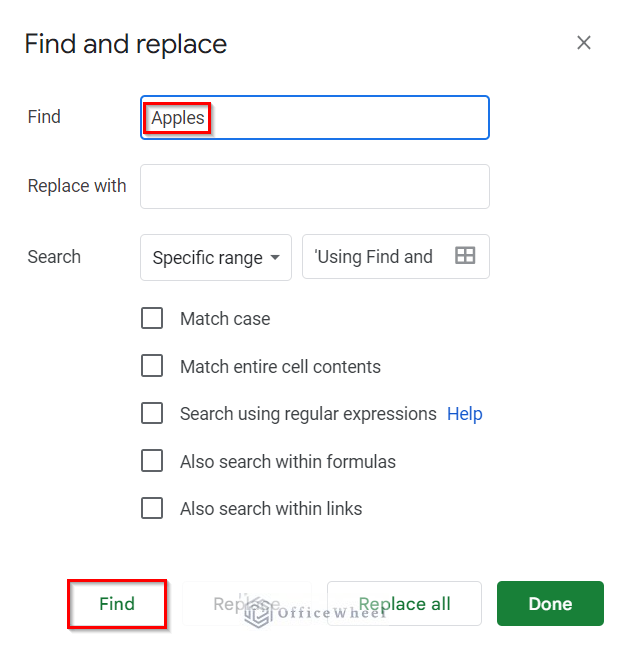The image size is (628, 651).
Task: Toggle Also search within links checkbox
Action: pos(152,508)
